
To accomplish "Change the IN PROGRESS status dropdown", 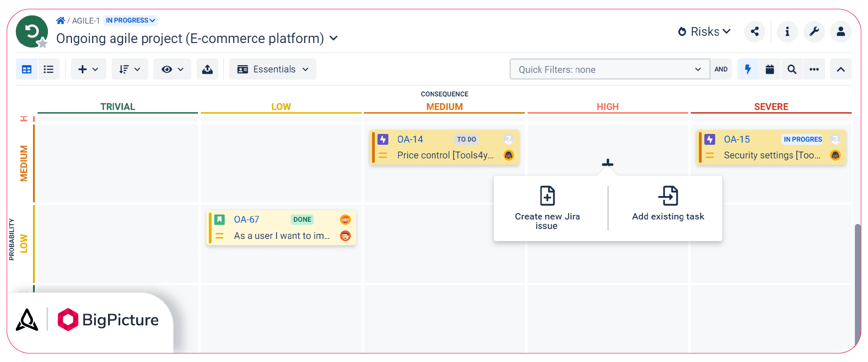I will click(x=130, y=20).
